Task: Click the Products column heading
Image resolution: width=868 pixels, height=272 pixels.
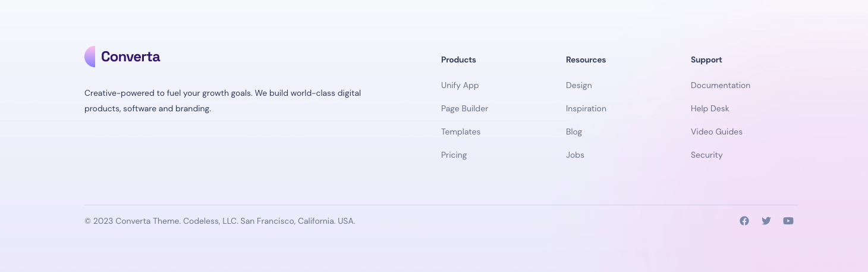Action: [x=458, y=60]
